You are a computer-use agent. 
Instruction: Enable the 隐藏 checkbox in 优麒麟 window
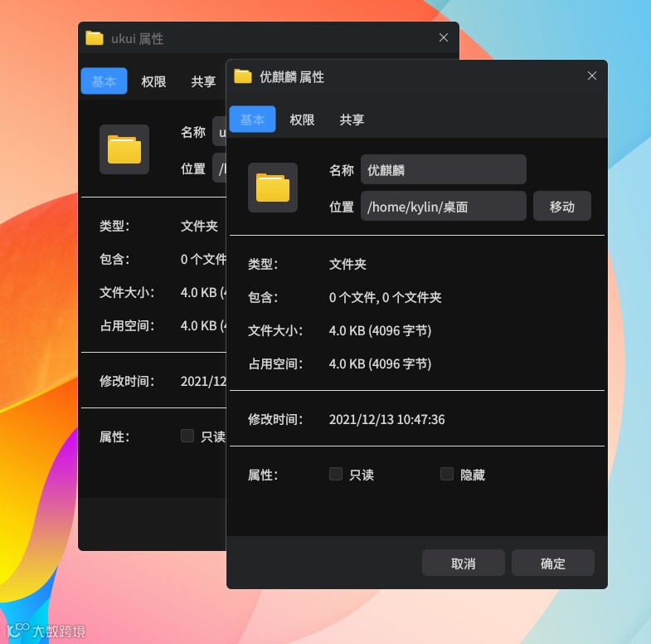point(447,474)
